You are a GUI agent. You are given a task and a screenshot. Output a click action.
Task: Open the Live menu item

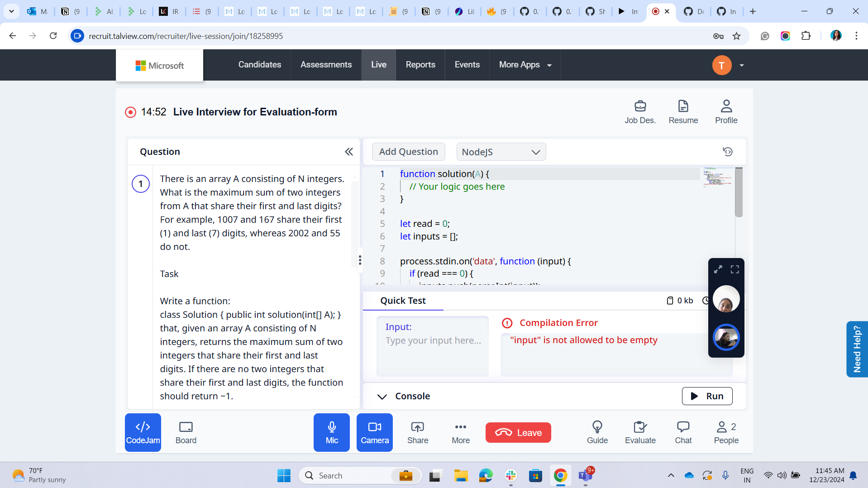(x=378, y=65)
